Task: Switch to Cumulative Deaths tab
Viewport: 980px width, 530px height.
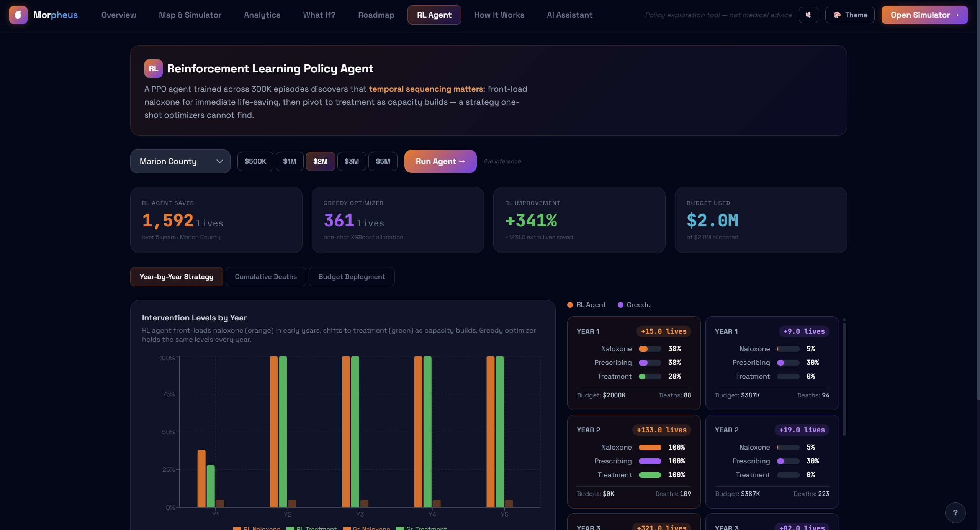Action: click(265, 277)
